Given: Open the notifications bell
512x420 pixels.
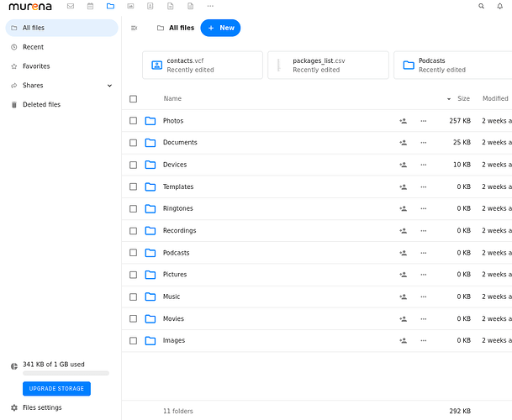Looking at the screenshot, I should point(500,6).
